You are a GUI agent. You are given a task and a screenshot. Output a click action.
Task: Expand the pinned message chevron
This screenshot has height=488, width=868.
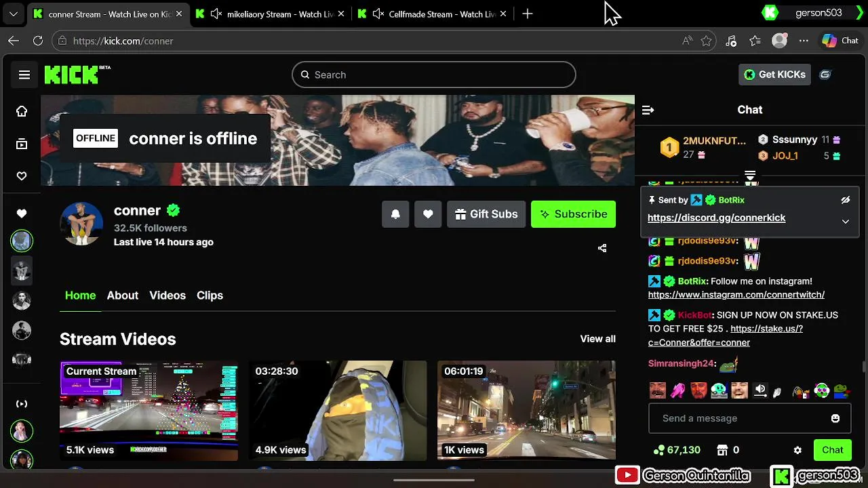coord(846,222)
